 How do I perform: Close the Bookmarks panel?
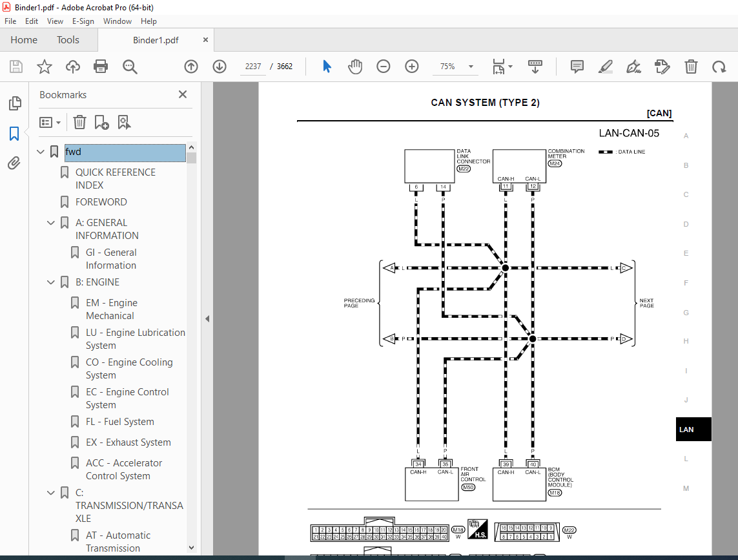[183, 95]
